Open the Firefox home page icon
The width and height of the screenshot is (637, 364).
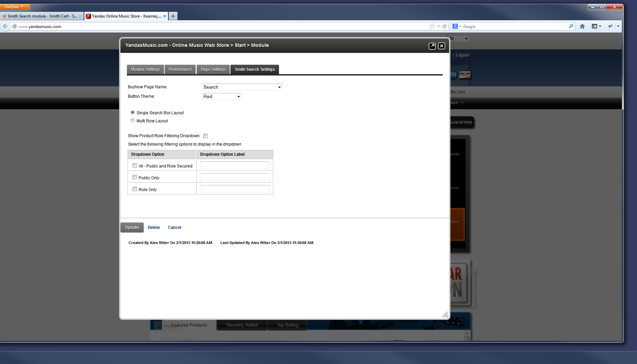pyautogui.click(x=582, y=26)
